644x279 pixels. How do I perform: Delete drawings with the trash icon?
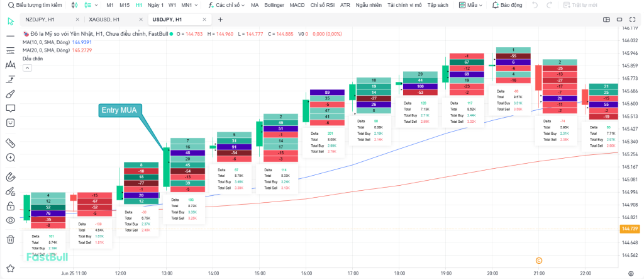point(10,239)
